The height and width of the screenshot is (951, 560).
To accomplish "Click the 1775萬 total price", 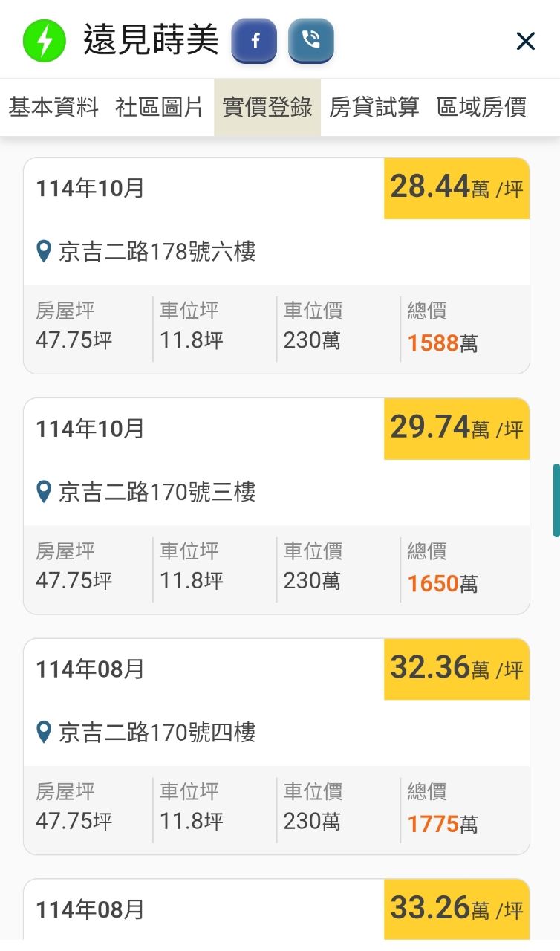I will [x=442, y=823].
